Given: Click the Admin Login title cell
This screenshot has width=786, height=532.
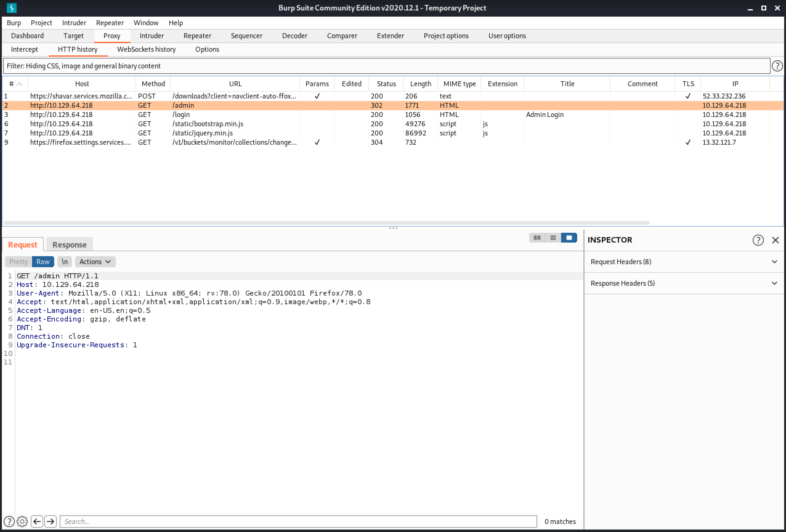Looking at the screenshot, I should [567, 115].
